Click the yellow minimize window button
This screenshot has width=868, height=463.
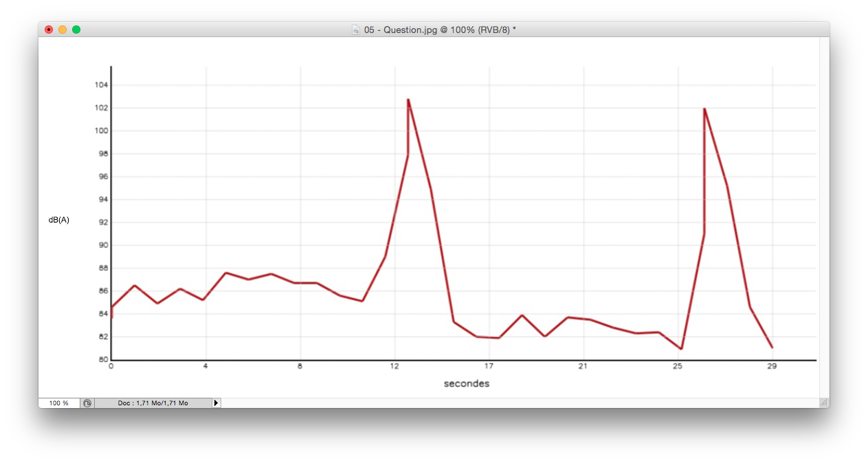pyautogui.click(x=62, y=30)
